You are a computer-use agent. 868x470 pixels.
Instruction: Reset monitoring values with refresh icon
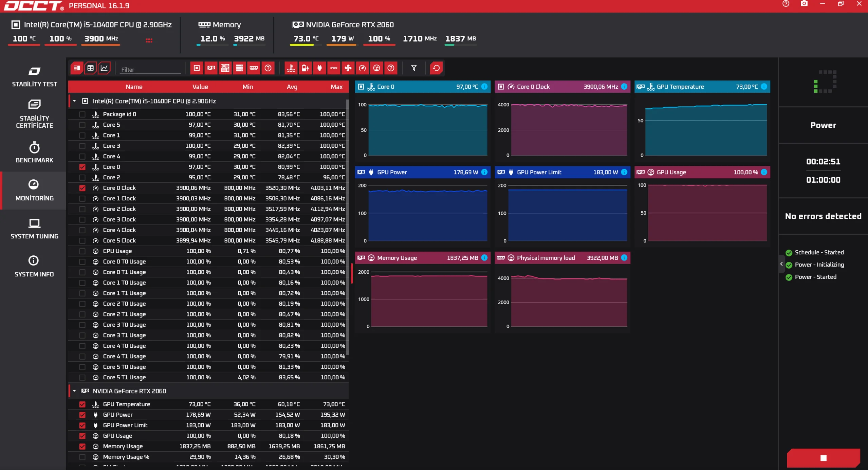pos(436,68)
